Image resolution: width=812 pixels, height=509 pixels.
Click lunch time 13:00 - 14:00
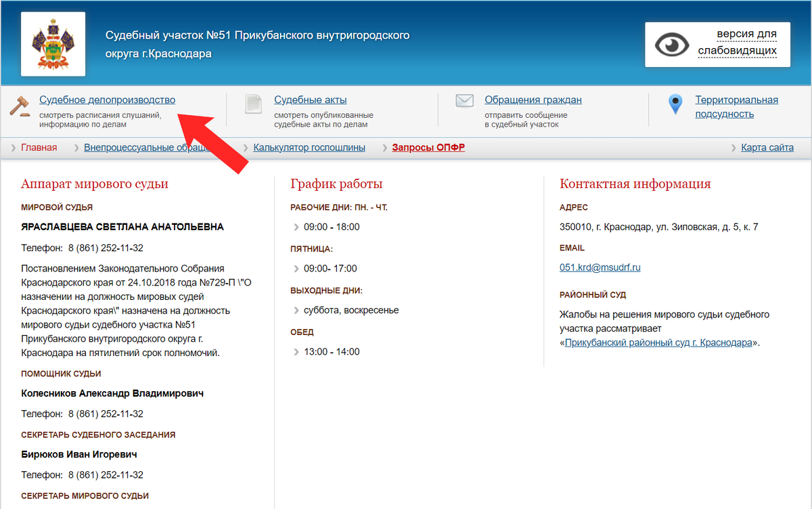pyautogui.click(x=332, y=352)
